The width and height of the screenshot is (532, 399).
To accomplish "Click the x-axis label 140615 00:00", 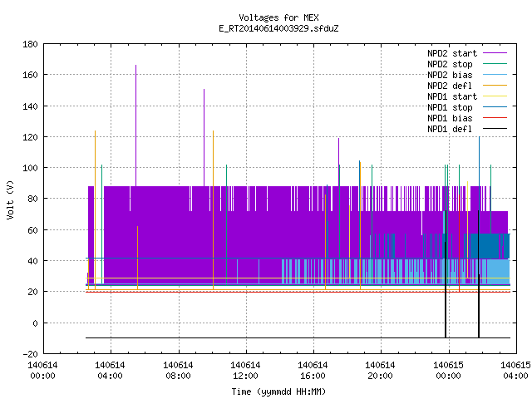I will [x=448, y=371].
